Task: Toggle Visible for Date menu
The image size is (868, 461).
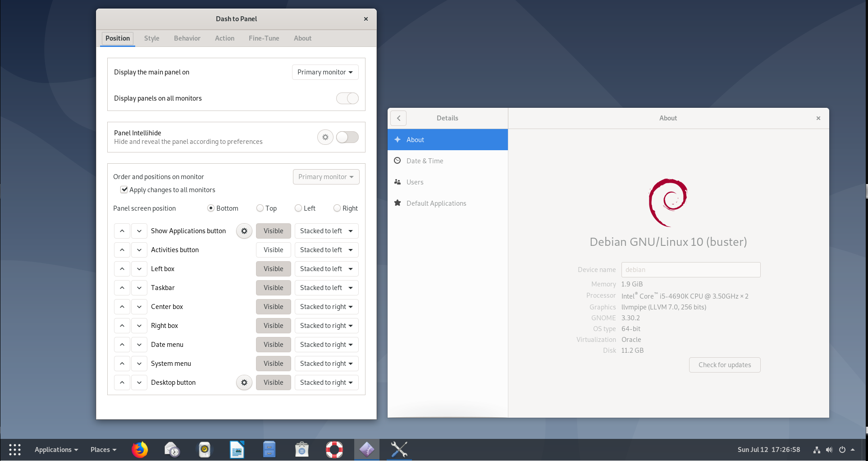Action: click(274, 345)
